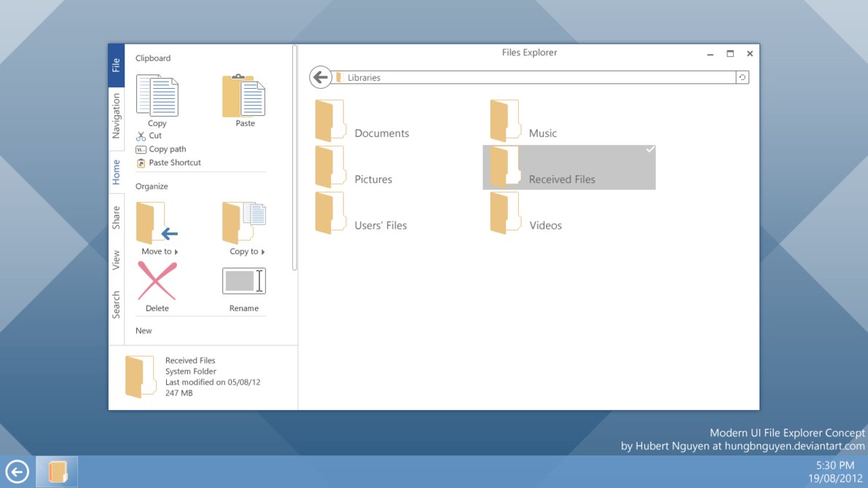Select the Documents folder icon
868x488 pixels.
pos(330,121)
